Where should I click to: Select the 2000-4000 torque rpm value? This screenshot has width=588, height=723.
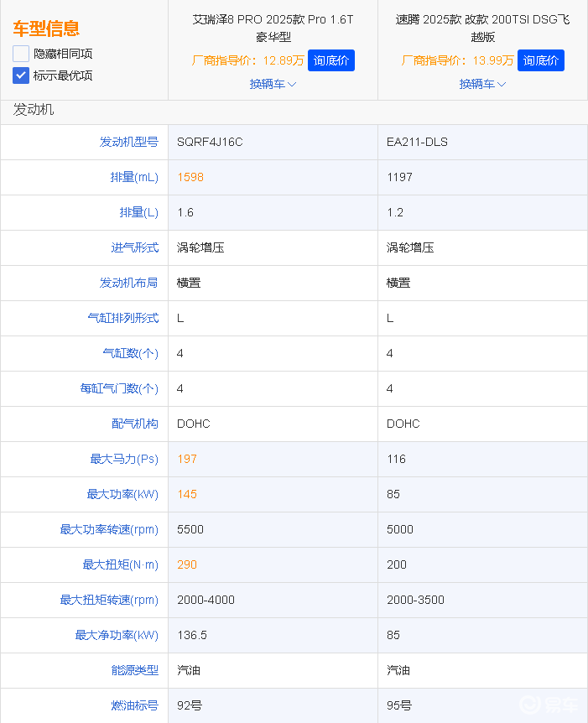point(206,600)
